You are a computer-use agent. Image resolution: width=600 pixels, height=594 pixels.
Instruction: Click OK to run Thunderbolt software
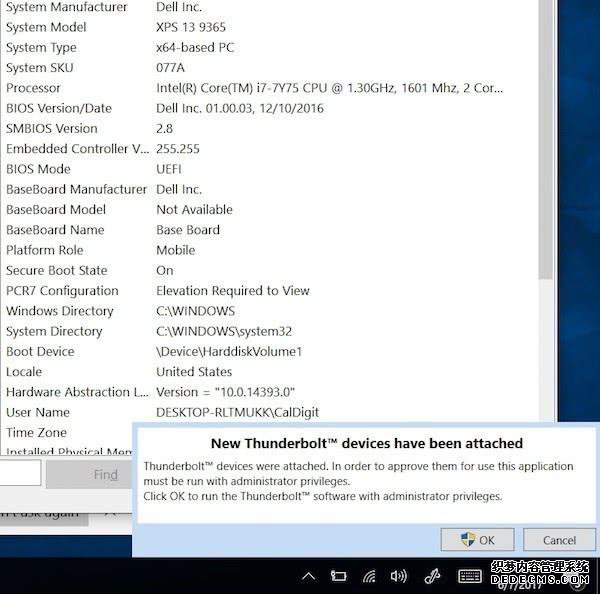pyautogui.click(x=477, y=540)
